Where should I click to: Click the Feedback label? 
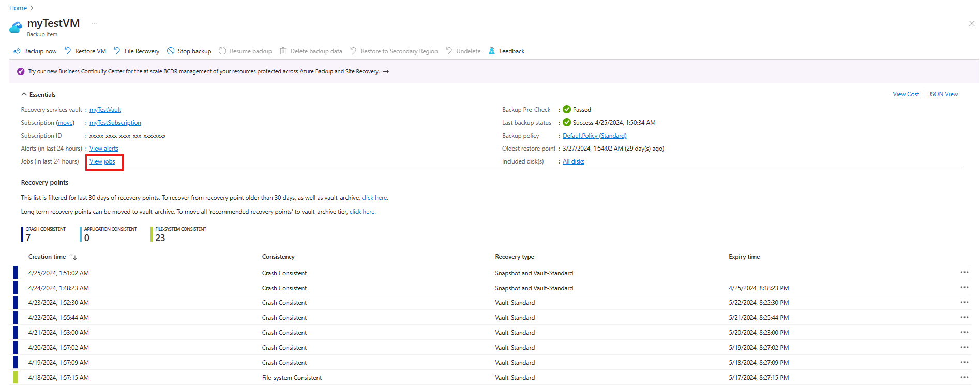512,51
